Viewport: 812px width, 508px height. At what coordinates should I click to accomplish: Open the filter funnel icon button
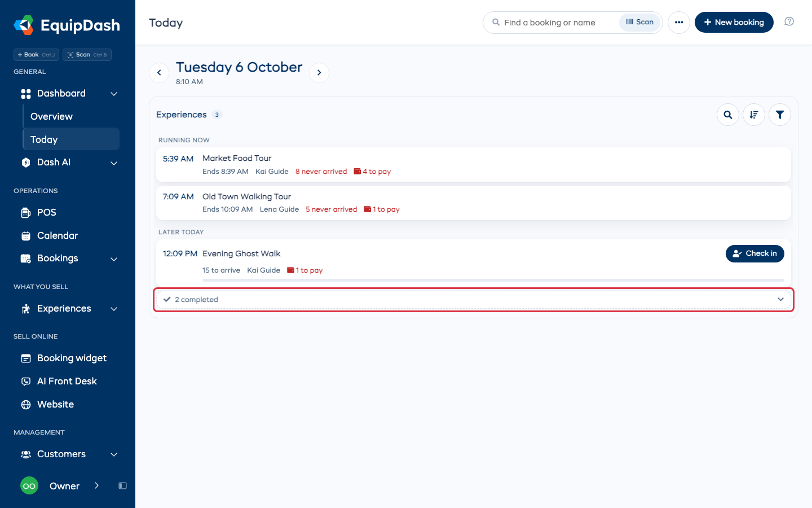780,115
